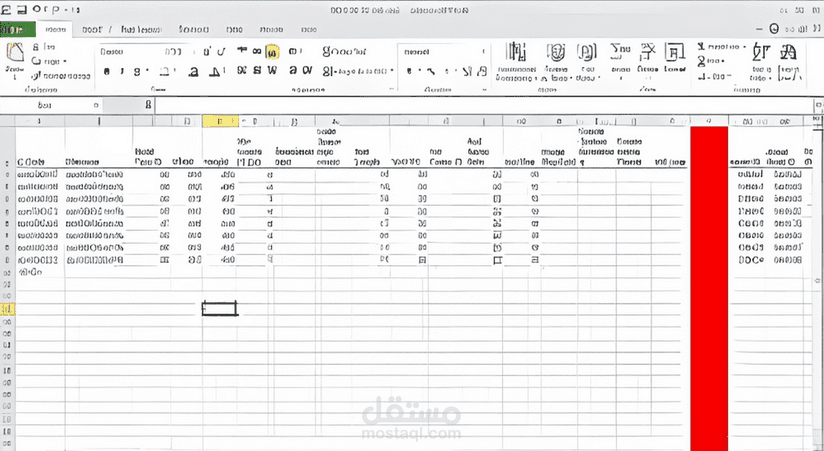
Task: Toggle Wrap Text in Alignment group
Action: coord(344,51)
